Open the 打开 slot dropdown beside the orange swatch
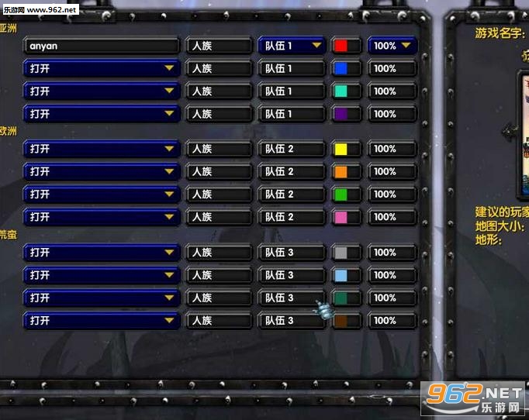The width and height of the screenshot is (529, 420). 101,171
